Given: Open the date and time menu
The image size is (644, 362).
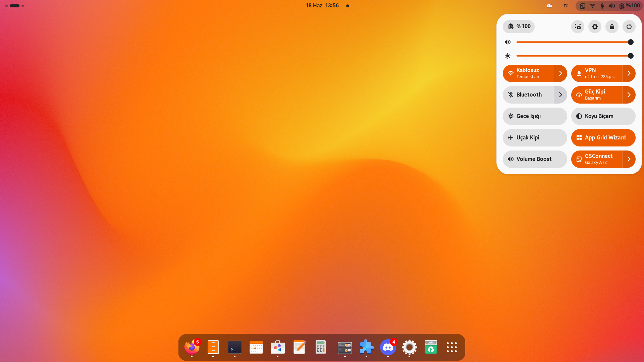Looking at the screenshot, I should point(322,5).
